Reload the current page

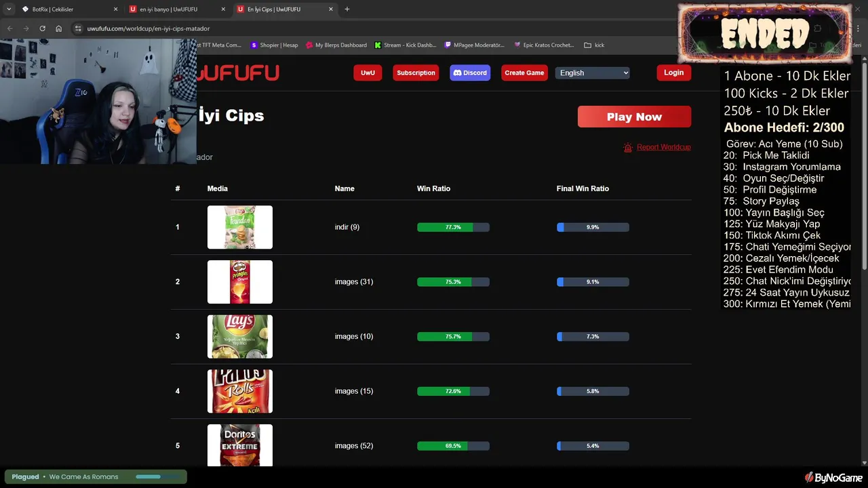click(42, 28)
